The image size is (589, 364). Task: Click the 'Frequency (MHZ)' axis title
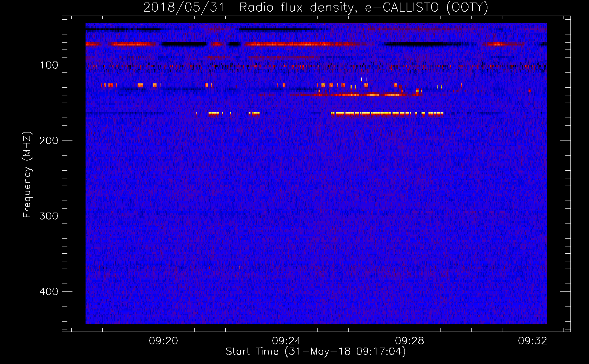point(27,174)
